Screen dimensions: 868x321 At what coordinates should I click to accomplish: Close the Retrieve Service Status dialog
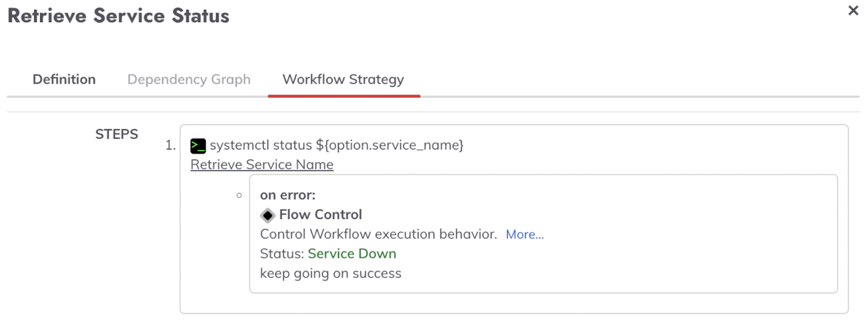click(853, 10)
